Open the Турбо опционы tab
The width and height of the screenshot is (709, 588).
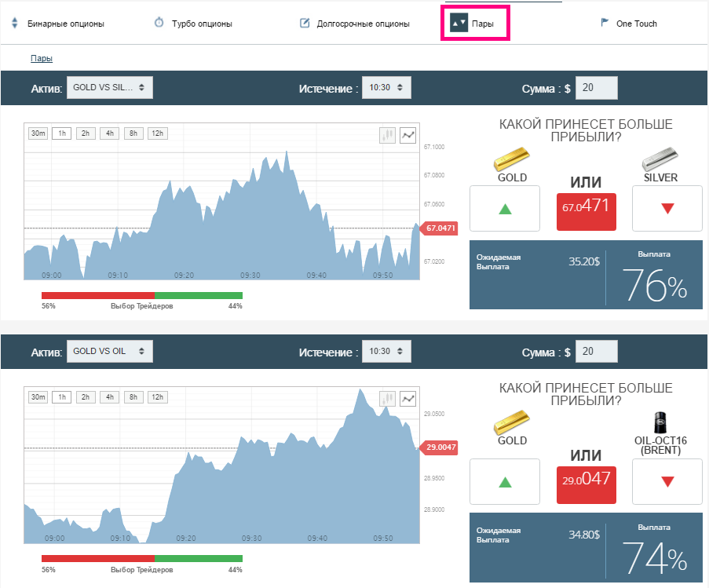coord(193,23)
